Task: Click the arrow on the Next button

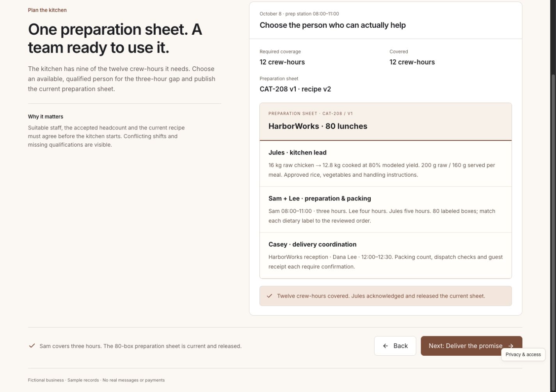Action: pyautogui.click(x=511, y=346)
